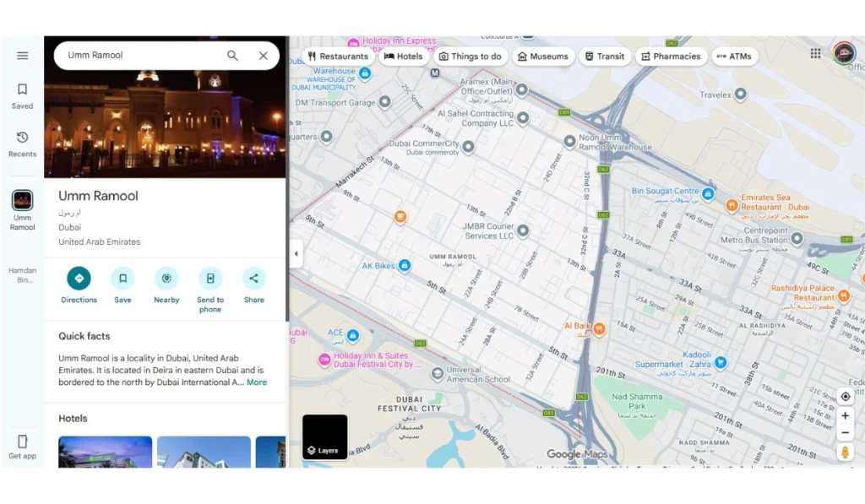
Task: Click the Warehouse of Dubai Municipality pin
Action: tap(365, 73)
